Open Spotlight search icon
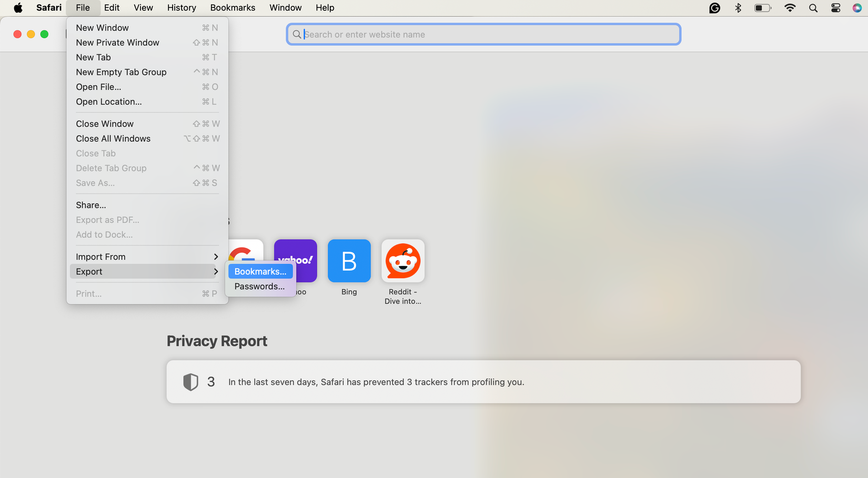Viewport: 868px width, 478px height. tap(813, 8)
